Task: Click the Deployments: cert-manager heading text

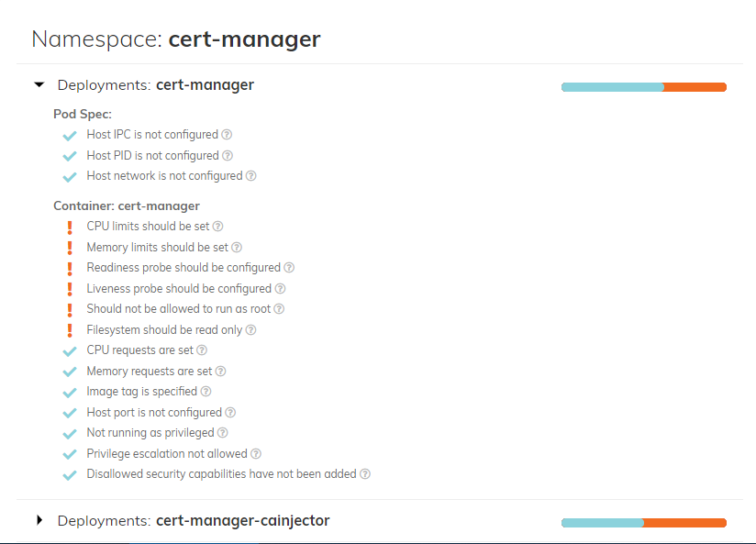Action: pyautogui.click(x=156, y=85)
